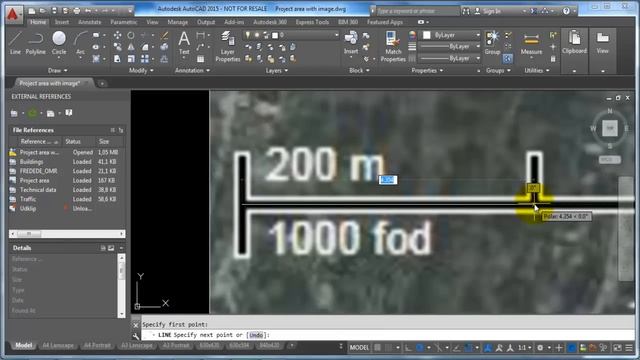This screenshot has height=360, width=640.
Task: Select the Copy tool in Modify panel
Action: pos(117,47)
